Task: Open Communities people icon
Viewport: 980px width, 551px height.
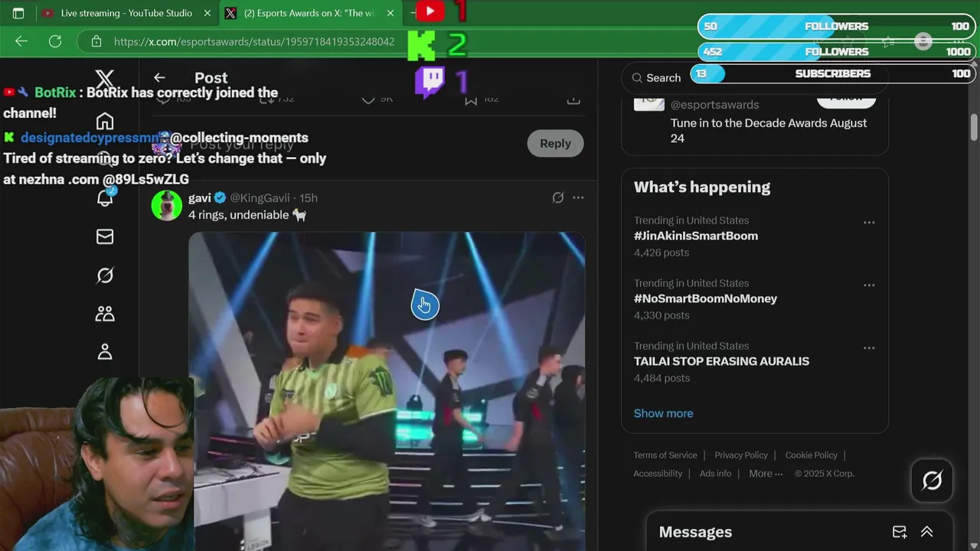Action: (105, 313)
